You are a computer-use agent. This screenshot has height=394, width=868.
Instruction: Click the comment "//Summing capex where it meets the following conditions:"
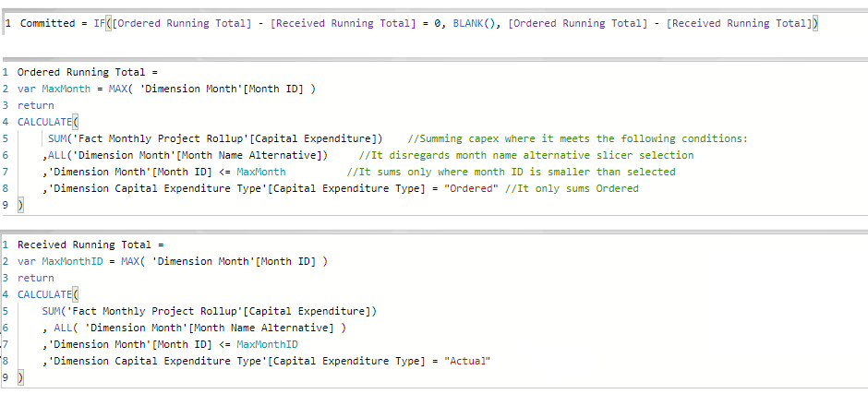click(x=577, y=138)
